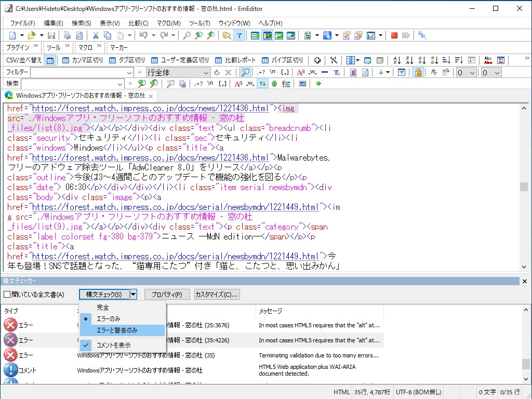
Task: Click the Redo arrow icon
Action: [164, 35]
